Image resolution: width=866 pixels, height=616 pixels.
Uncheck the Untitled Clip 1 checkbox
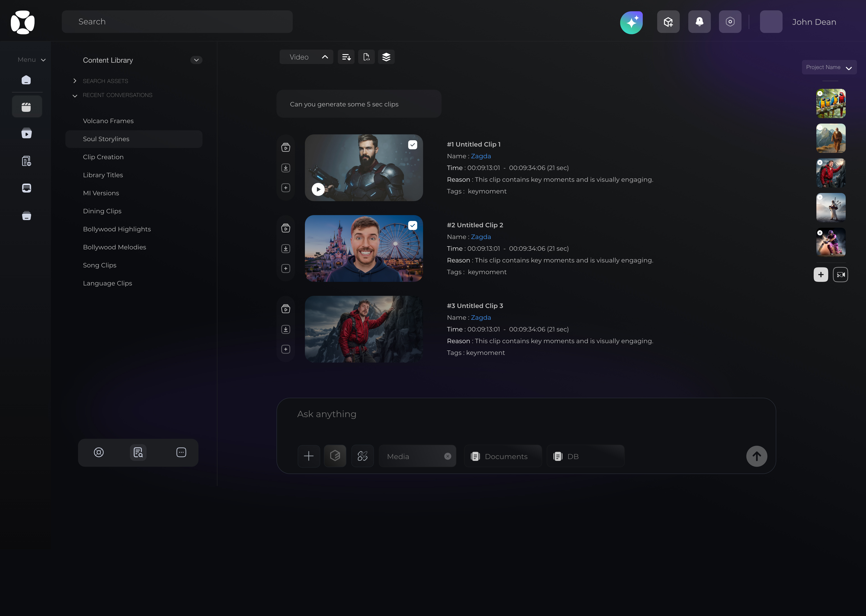[413, 145]
